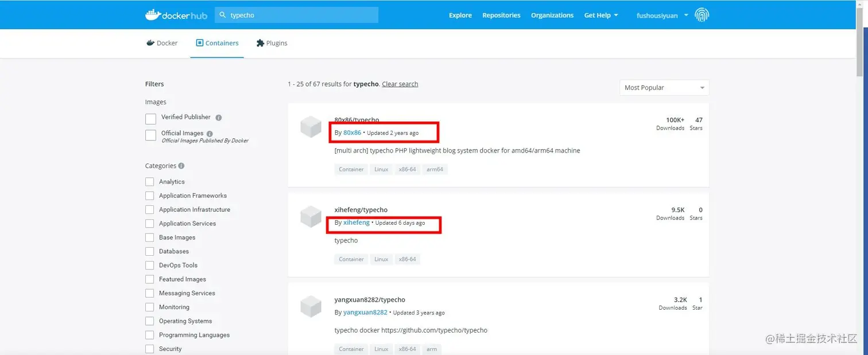Click the 80x86/typecho cube thumbnail
868x355 pixels.
[311, 127]
